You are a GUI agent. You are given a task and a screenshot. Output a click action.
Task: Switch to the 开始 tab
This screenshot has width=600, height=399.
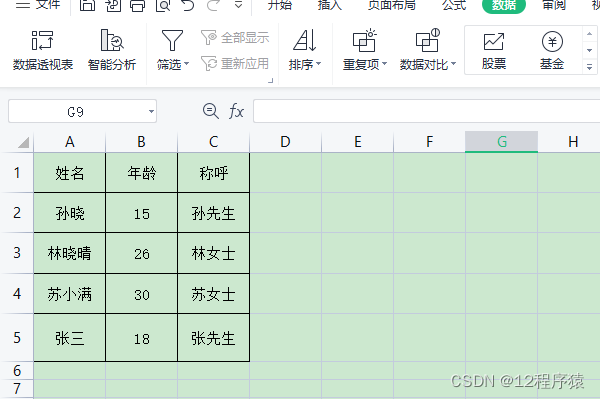pyautogui.click(x=280, y=5)
